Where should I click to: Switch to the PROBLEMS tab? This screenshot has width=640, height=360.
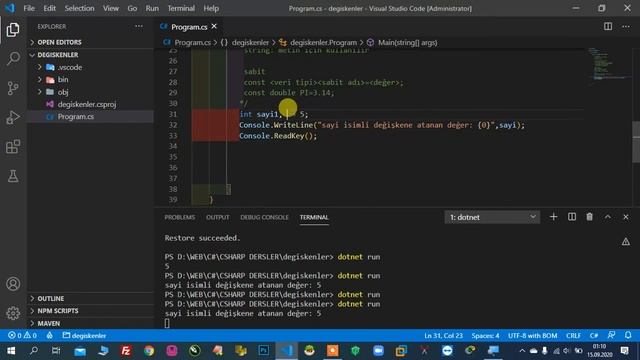pyautogui.click(x=180, y=217)
